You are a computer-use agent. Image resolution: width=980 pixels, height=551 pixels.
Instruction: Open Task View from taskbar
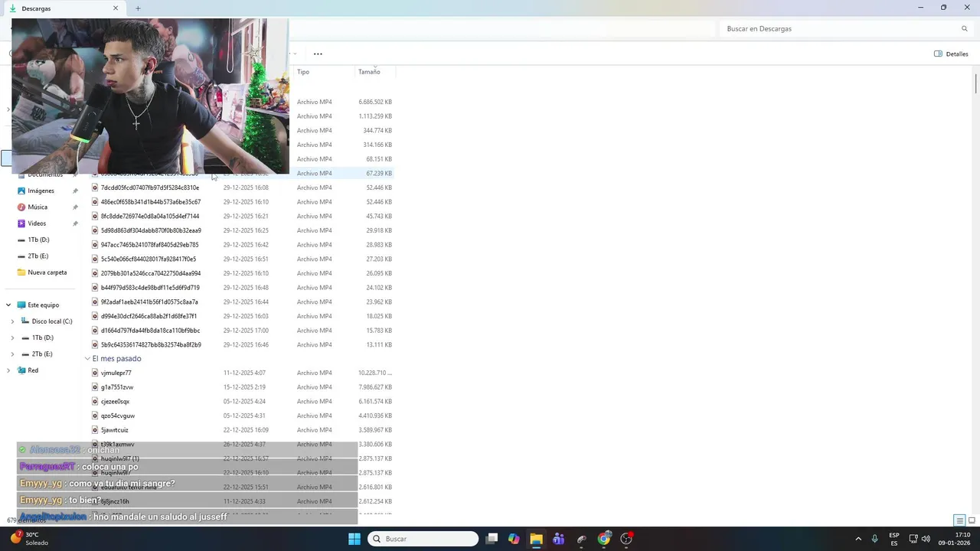click(x=492, y=539)
